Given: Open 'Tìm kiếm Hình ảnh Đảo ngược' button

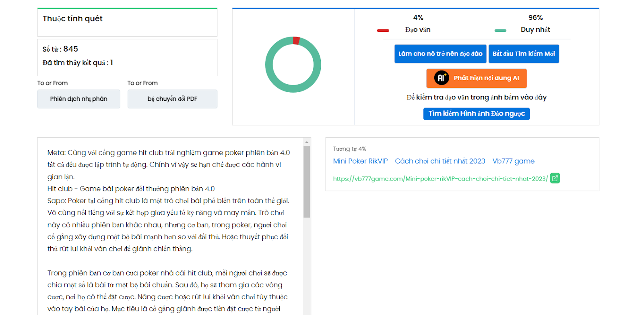Looking at the screenshot, I should pyautogui.click(x=477, y=114).
